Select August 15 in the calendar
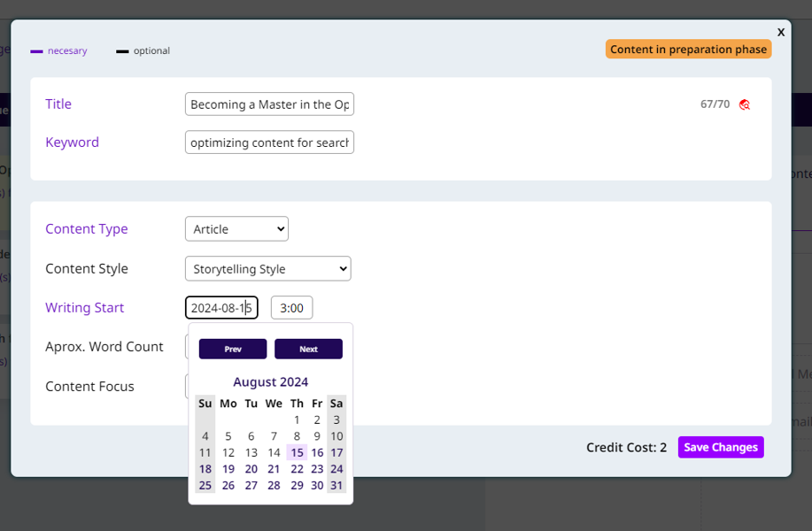812x531 pixels. pos(297,452)
